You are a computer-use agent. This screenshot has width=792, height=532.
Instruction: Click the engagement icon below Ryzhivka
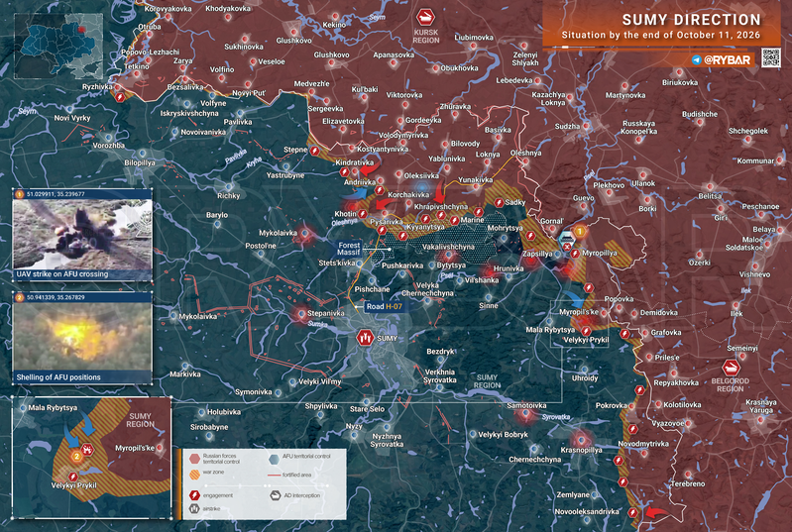(120, 97)
